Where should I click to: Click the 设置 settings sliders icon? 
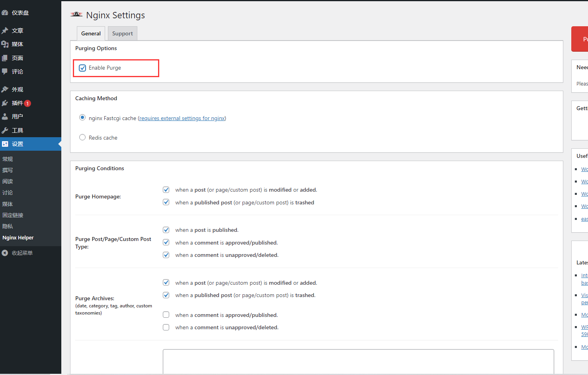pos(5,144)
